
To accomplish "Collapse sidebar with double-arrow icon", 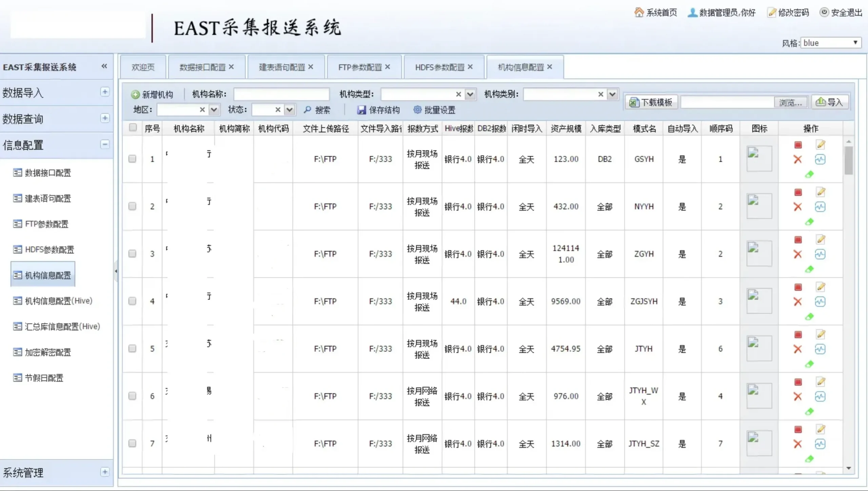I will pyautogui.click(x=104, y=67).
